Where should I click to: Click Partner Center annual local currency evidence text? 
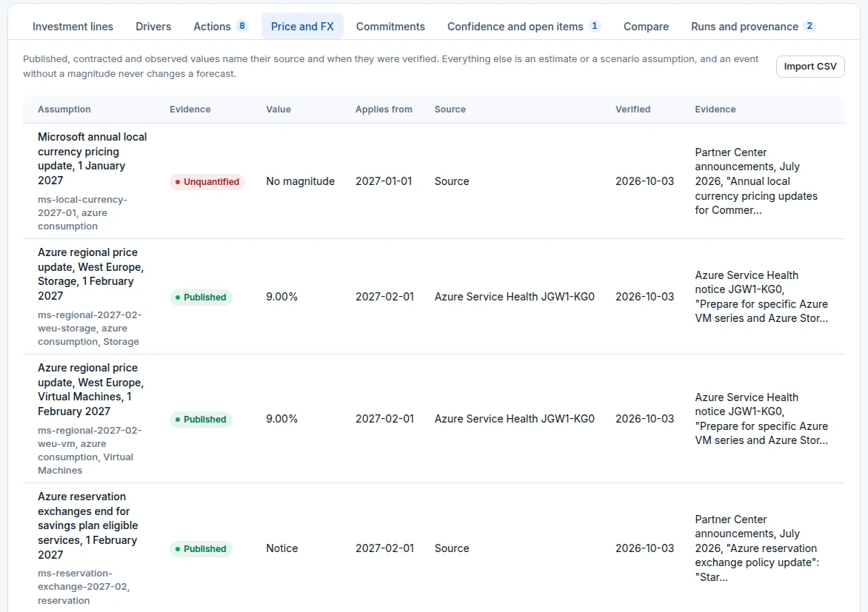(x=756, y=181)
